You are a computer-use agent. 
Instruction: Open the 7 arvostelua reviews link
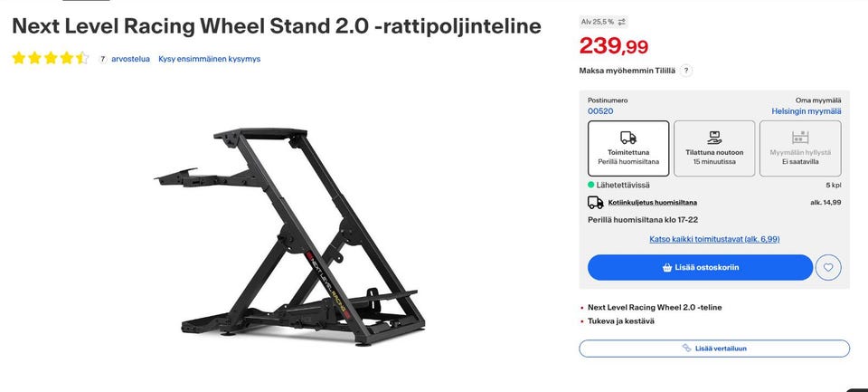tap(130, 59)
